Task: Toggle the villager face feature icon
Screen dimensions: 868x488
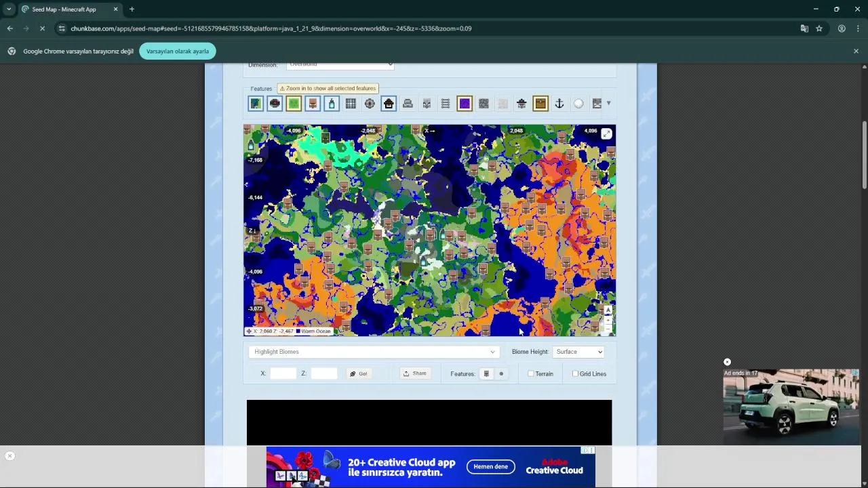Action: point(313,104)
